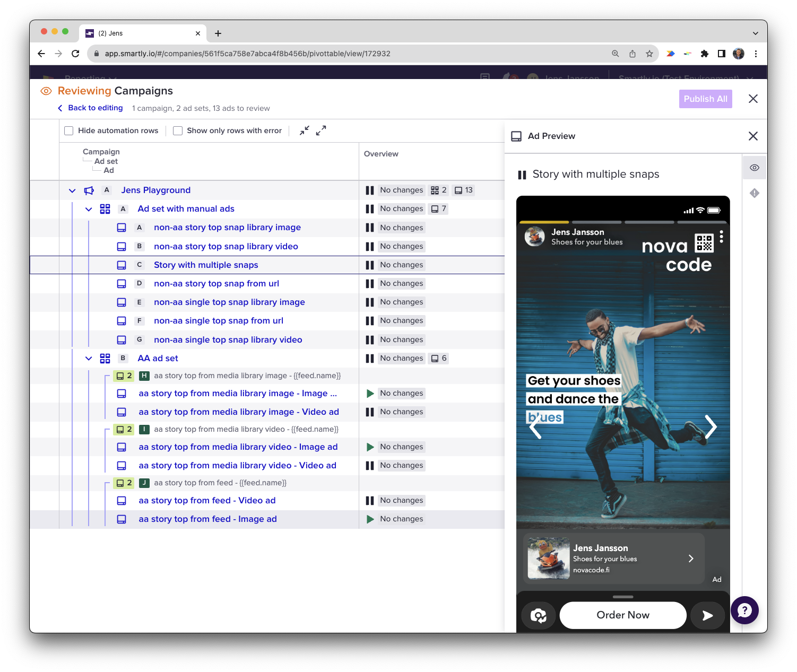This screenshot has width=797, height=672.
Task: Click the ad set count badge showing 2
Action: point(439,190)
